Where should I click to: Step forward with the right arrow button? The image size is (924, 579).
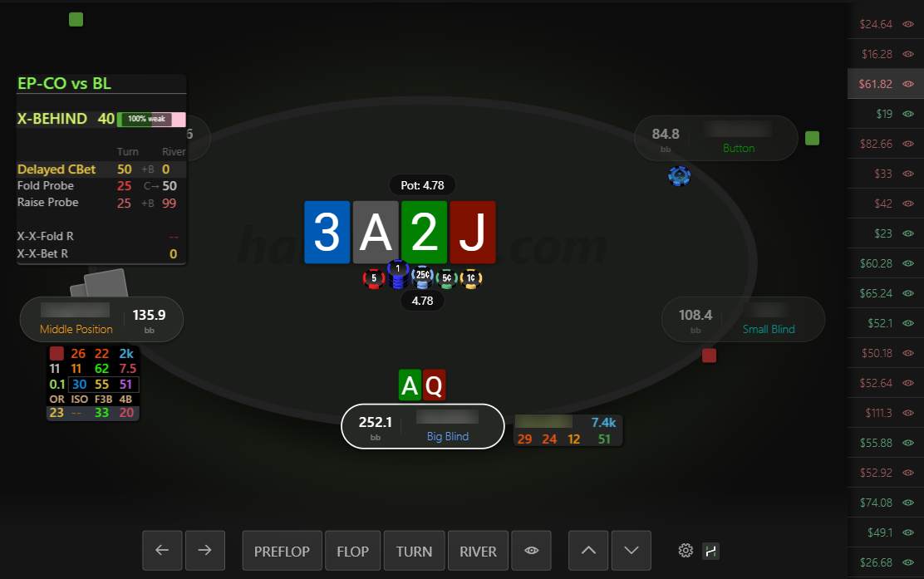pyautogui.click(x=205, y=550)
